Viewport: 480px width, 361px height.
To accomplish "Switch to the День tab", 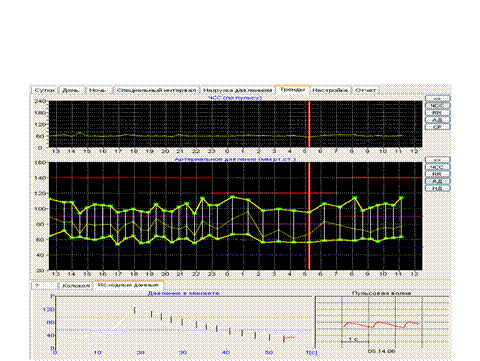I will (71, 91).
